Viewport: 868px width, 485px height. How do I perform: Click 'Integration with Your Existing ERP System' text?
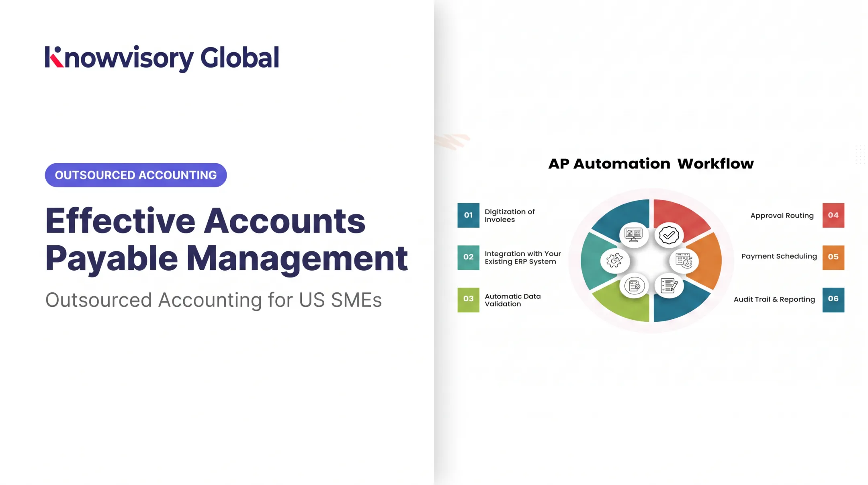[x=523, y=257]
